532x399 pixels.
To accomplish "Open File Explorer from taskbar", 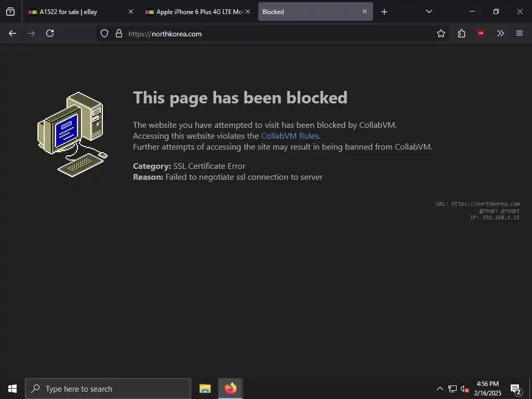I will tap(205, 389).
